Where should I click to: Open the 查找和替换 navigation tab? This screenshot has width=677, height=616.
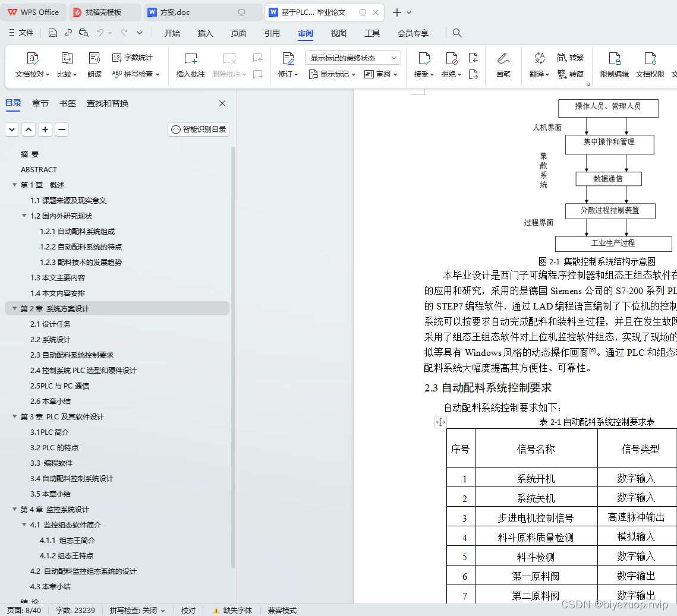pyautogui.click(x=108, y=103)
